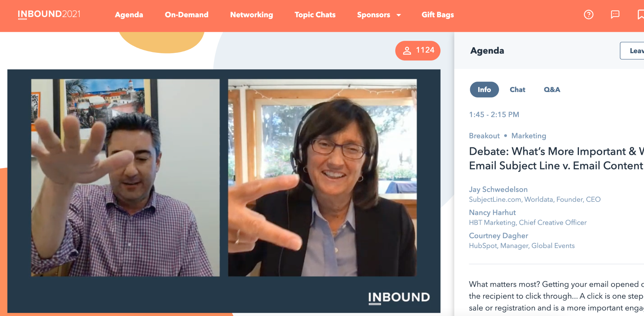The width and height of the screenshot is (644, 316).
Task: Open the Gift Bags page
Action: [x=438, y=15]
